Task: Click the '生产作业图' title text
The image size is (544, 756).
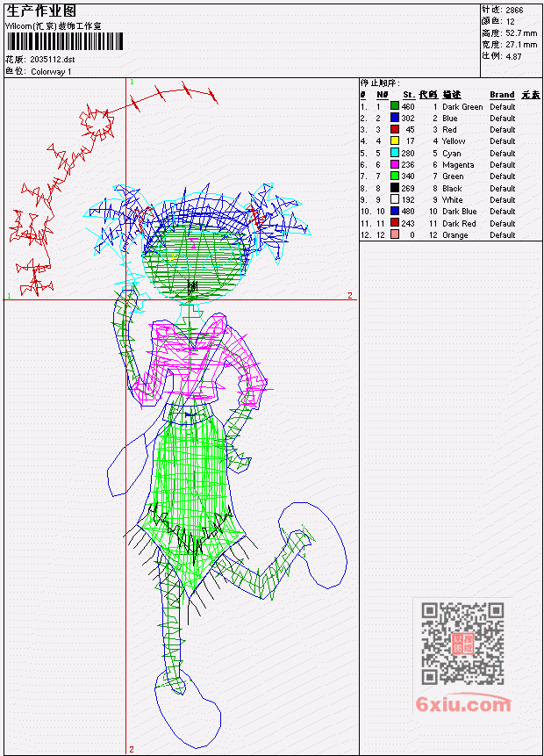Action: [x=41, y=11]
